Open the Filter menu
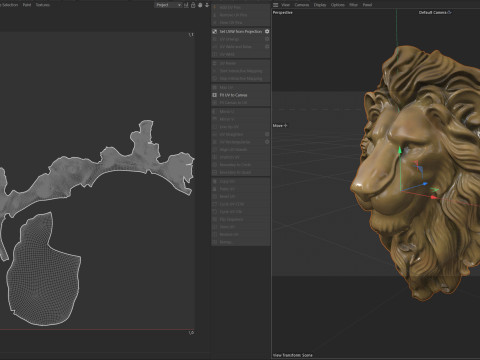The image size is (480, 360). (353, 5)
